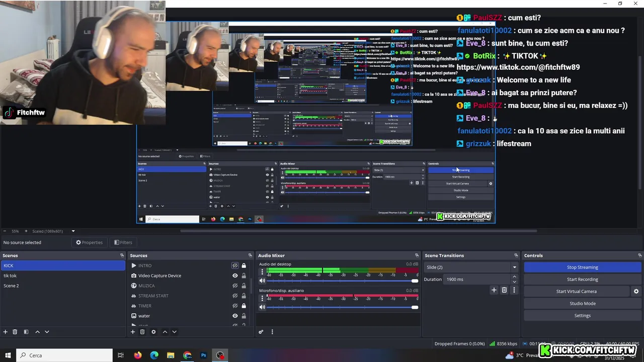Undock the Scenes panel with float icon
644x362 pixels.
[x=122, y=255]
